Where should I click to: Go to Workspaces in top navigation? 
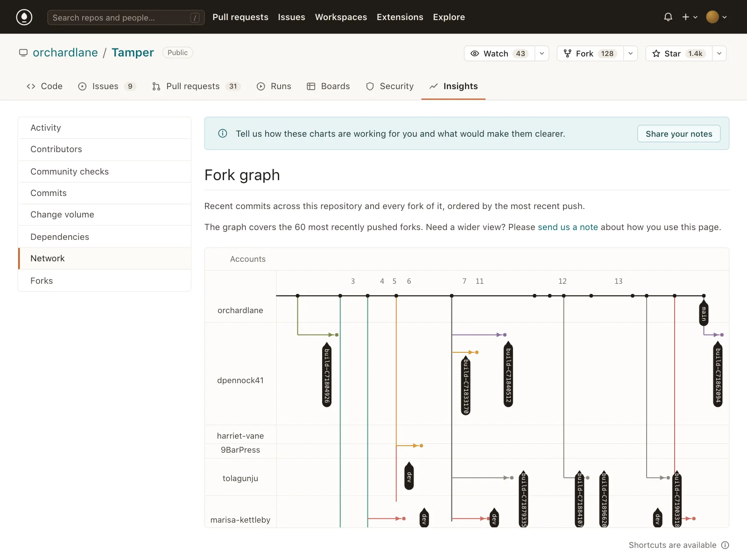coord(341,17)
